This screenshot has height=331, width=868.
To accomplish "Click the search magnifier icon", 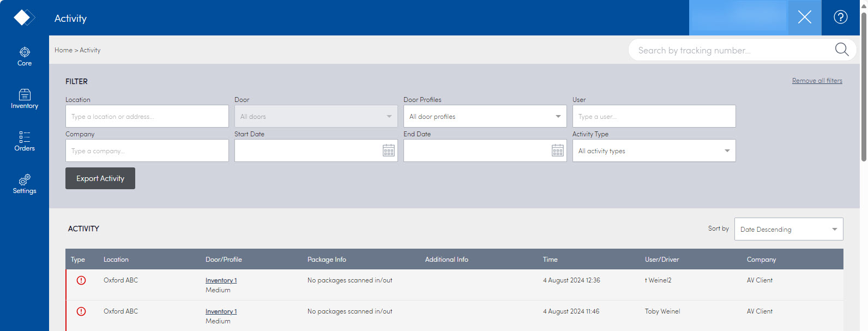I will 841,50.
